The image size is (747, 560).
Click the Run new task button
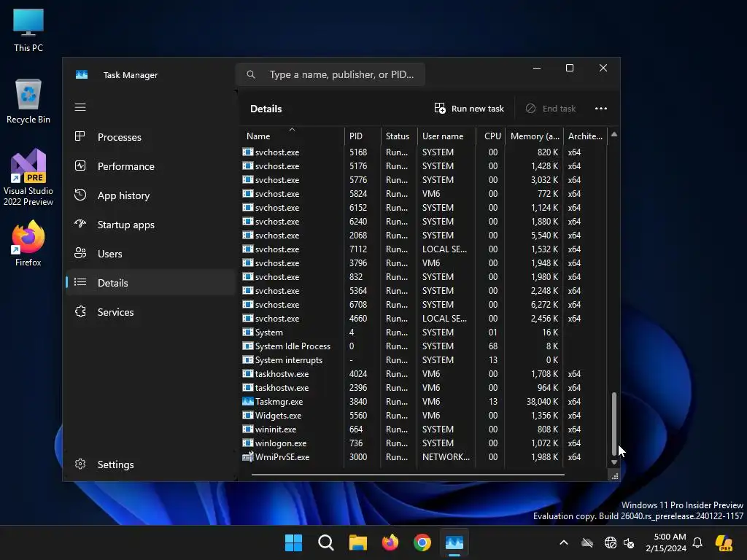(x=469, y=109)
